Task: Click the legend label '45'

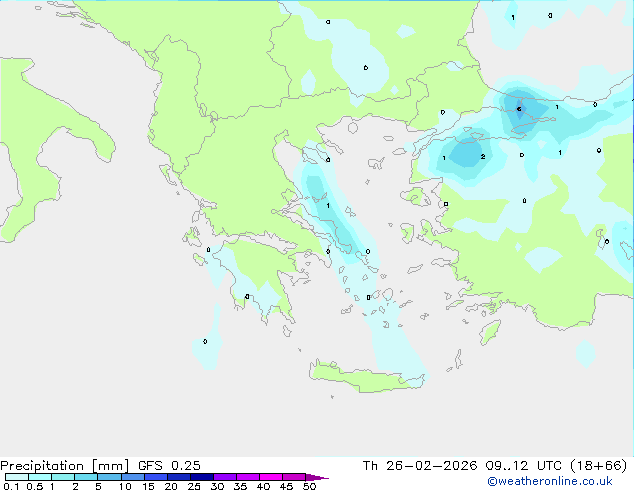Action: click(x=286, y=486)
